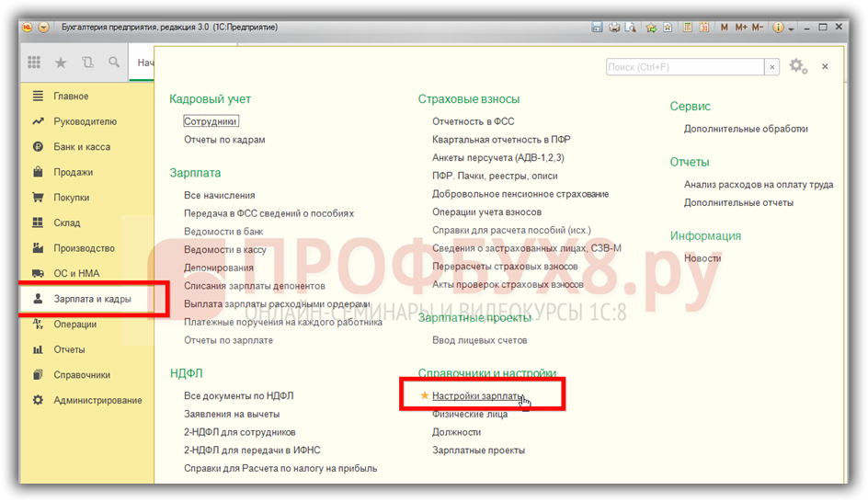Expand the main menu round arrow button
Screen dimensions: 868x502
(x=43, y=27)
